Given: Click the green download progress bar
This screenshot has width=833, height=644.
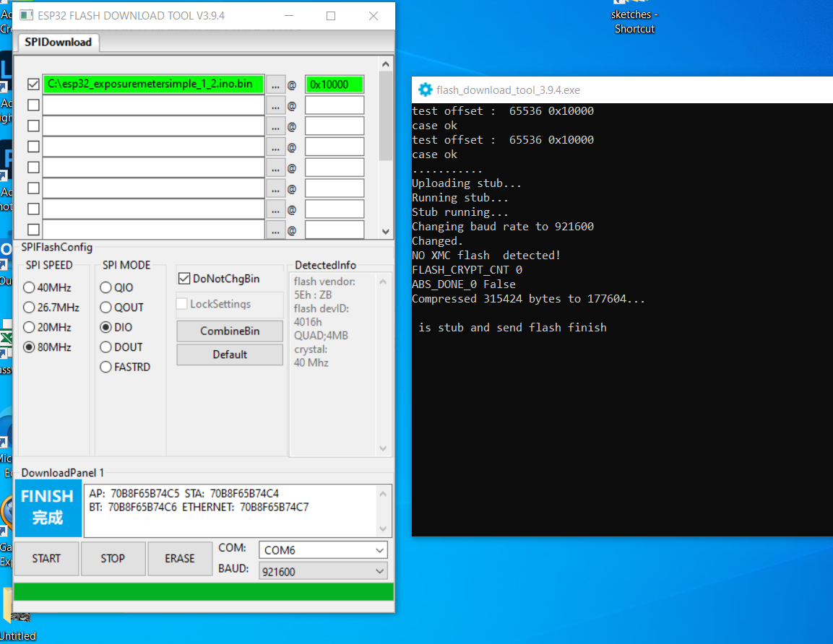Looking at the screenshot, I should point(204,591).
